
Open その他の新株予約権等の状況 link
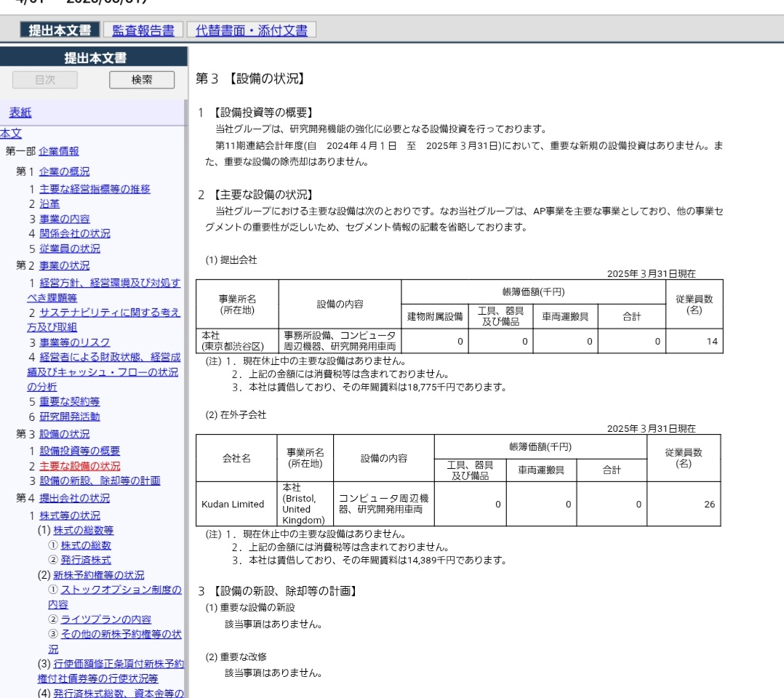(x=115, y=641)
